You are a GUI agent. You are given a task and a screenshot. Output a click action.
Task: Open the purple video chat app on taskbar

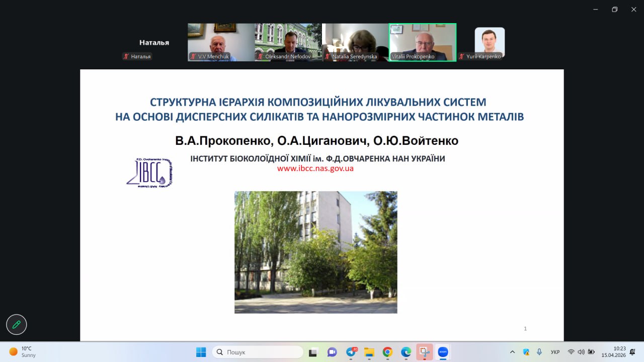[x=332, y=352]
